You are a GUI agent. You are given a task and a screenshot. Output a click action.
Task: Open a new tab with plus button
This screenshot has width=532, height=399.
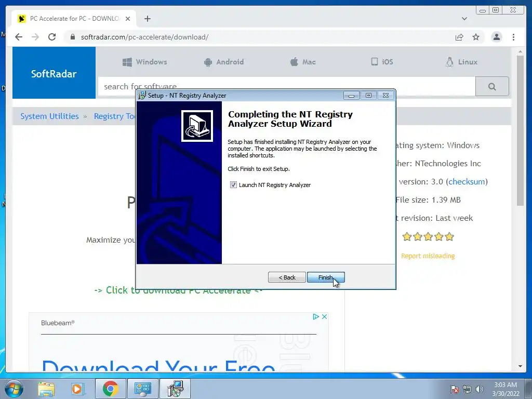(147, 19)
